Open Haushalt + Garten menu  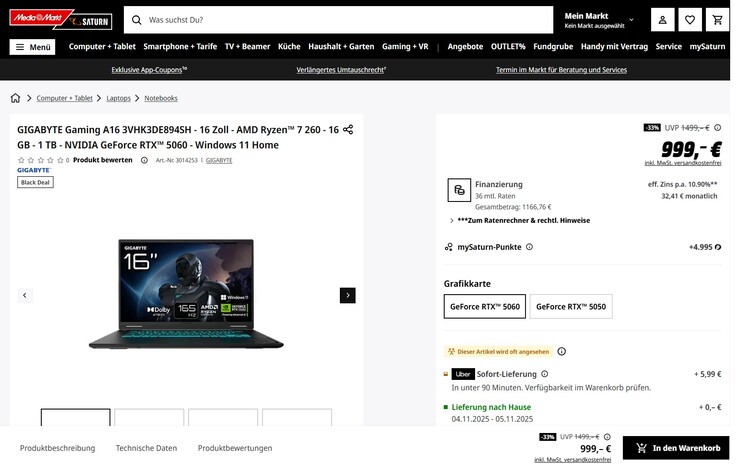click(341, 47)
